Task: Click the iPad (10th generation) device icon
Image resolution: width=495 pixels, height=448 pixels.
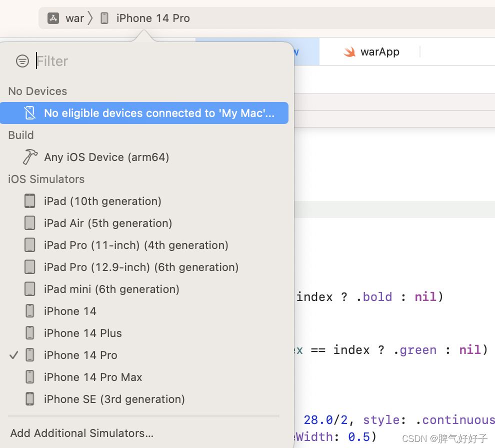Action: (x=30, y=201)
